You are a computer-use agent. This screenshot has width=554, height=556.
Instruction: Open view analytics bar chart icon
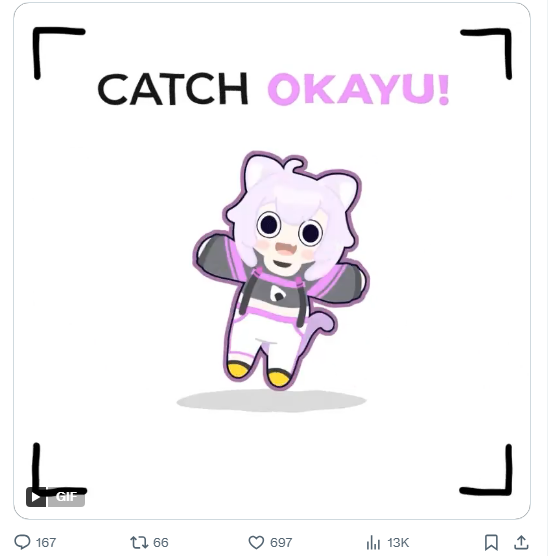(373, 542)
